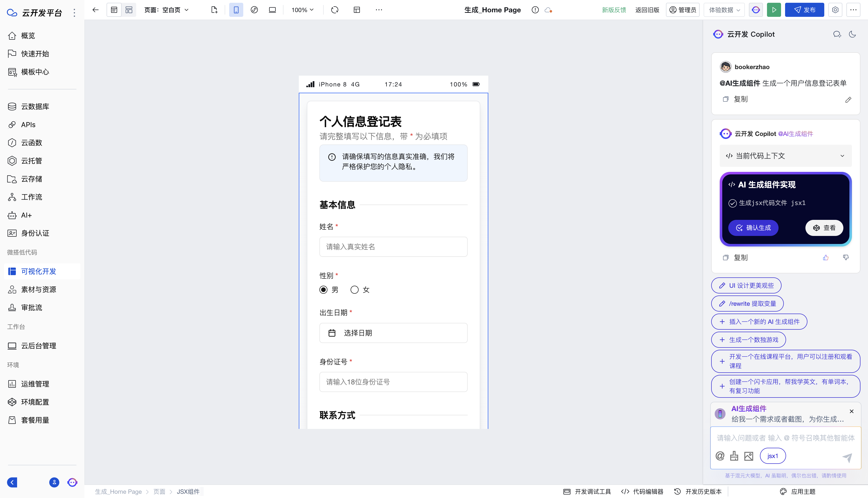Open 模板中心 in sidebar
Image resolution: width=868 pixels, height=498 pixels.
pos(42,72)
